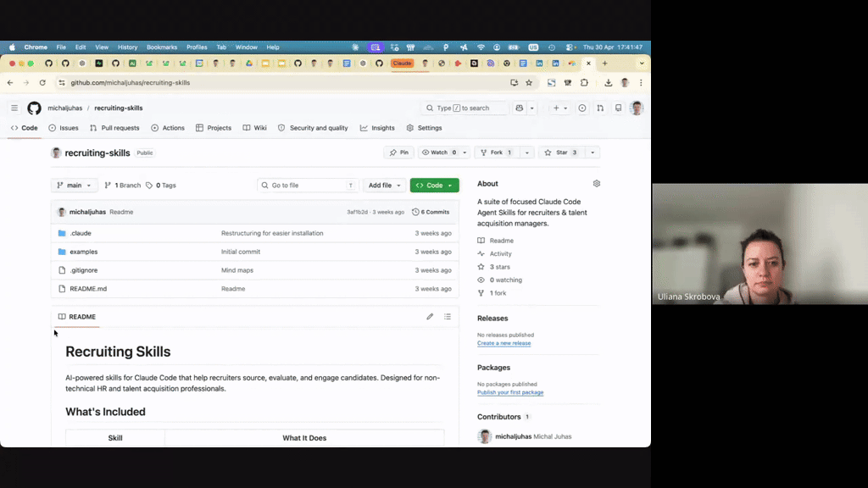This screenshot has height=488, width=868.
Task: Switch to the Actions tab
Action: click(x=168, y=128)
